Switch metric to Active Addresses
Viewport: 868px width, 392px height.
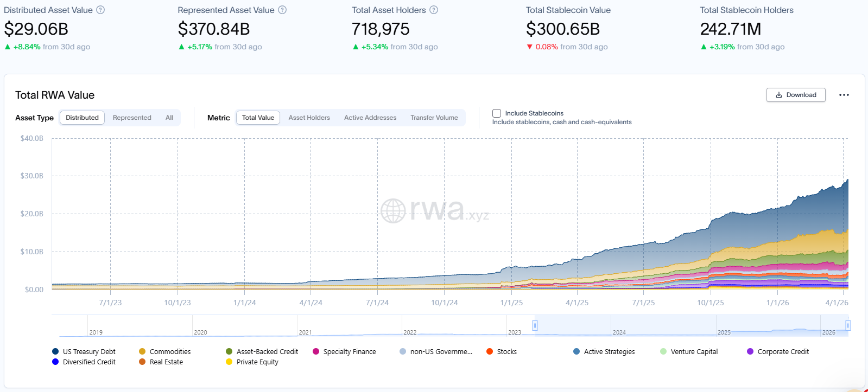pyautogui.click(x=370, y=118)
